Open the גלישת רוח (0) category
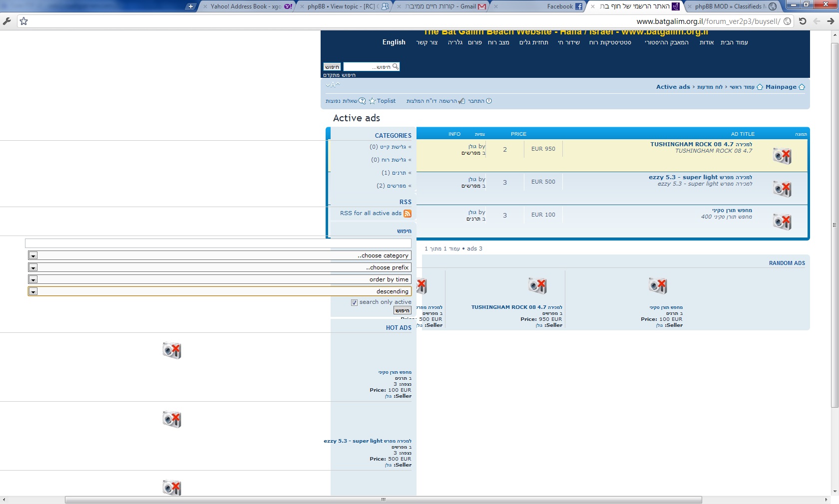The image size is (839, 504). point(389,160)
